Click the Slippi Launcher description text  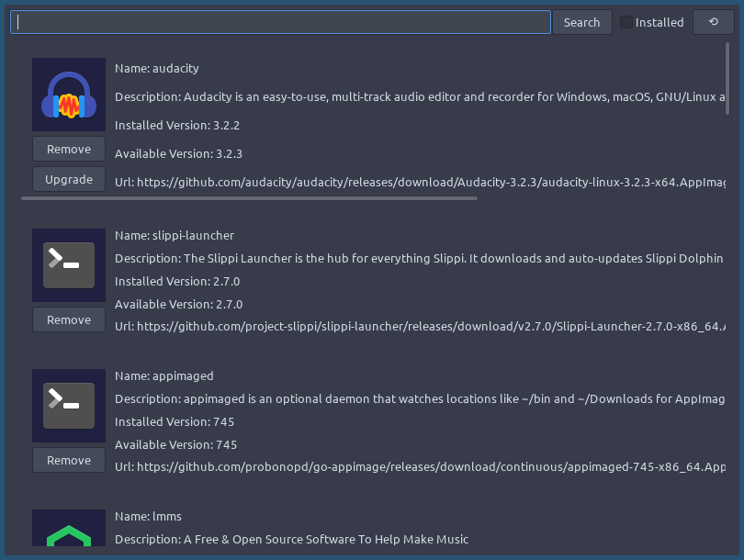(419, 258)
